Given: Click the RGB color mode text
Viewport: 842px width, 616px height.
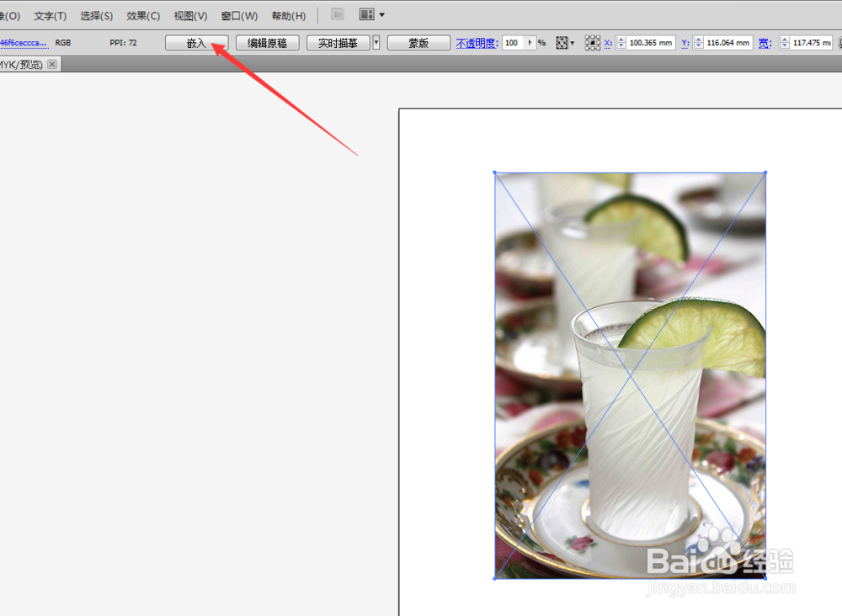Looking at the screenshot, I should 63,43.
